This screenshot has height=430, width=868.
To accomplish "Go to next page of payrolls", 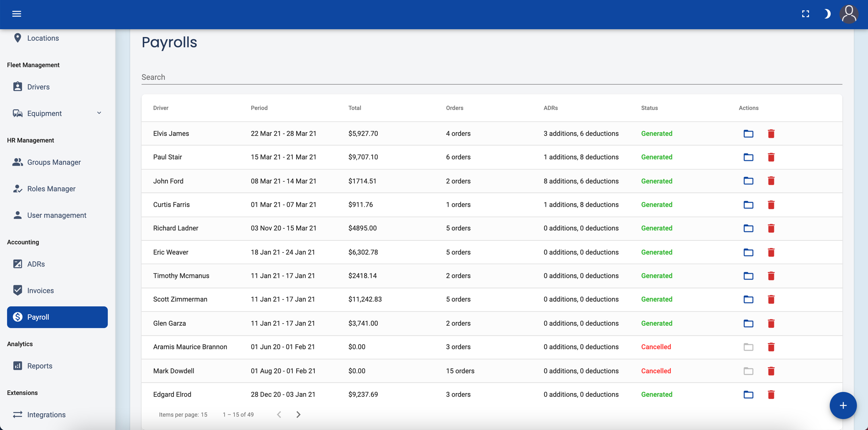I will (298, 415).
